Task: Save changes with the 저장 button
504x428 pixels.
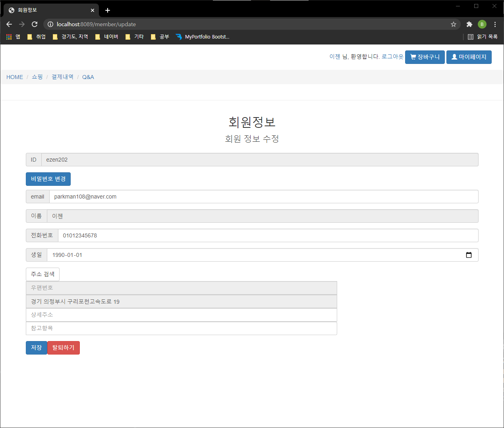Action: [x=36, y=347]
